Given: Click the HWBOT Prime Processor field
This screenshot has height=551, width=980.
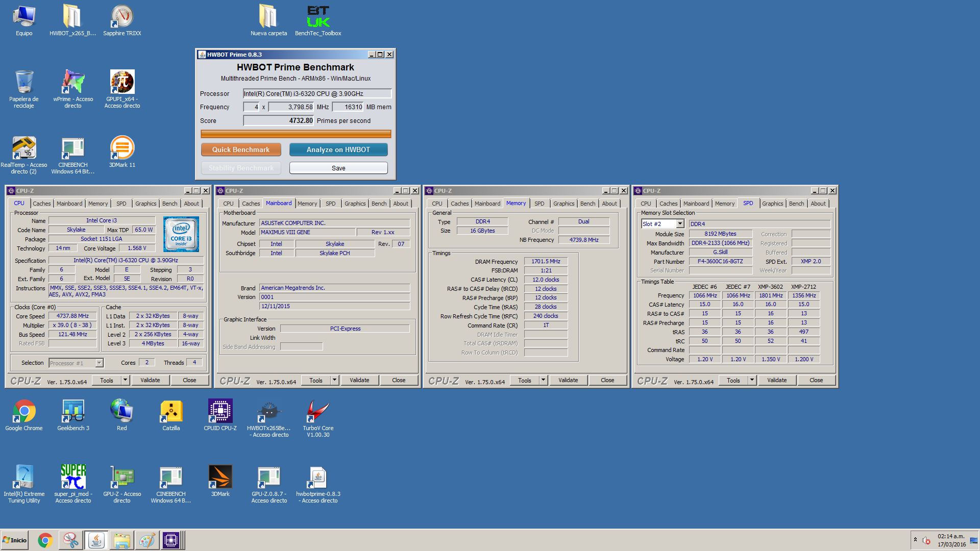Looking at the screenshot, I should (x=317, y=93).
